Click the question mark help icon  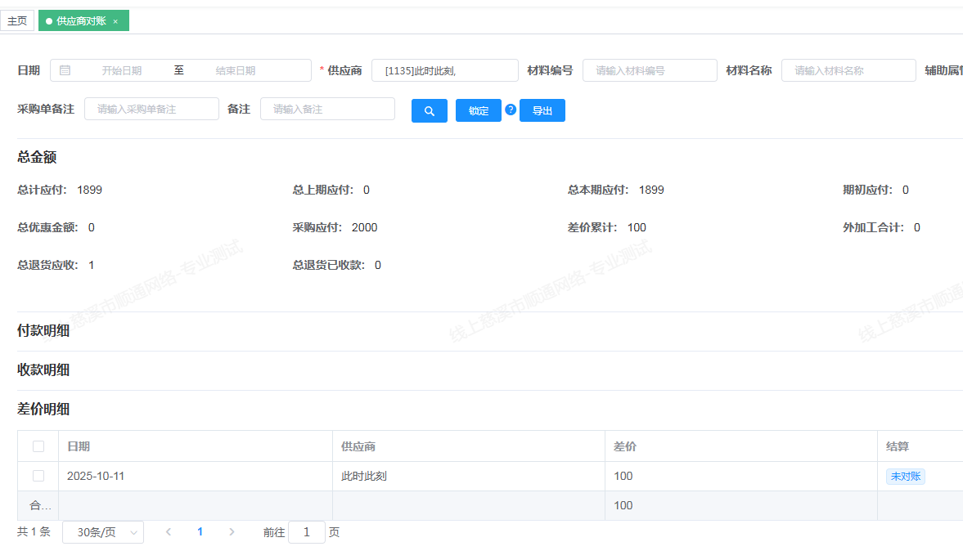[511, 110]
